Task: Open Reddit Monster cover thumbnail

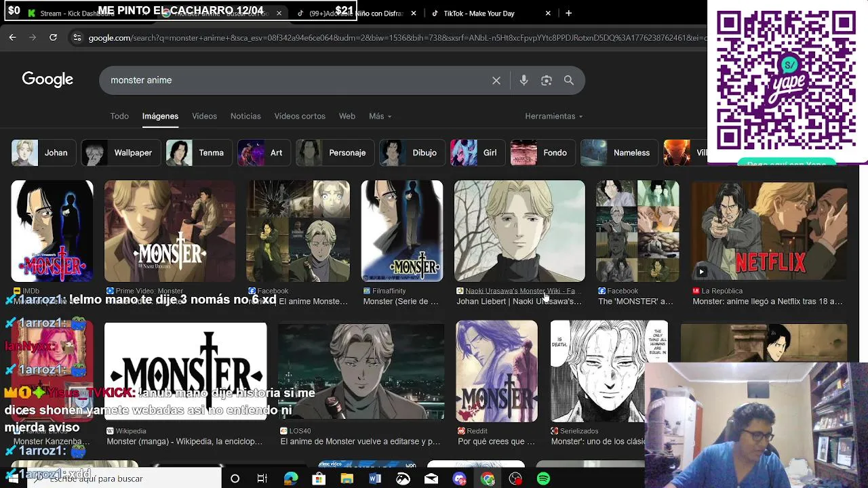Action: point(497,371)
